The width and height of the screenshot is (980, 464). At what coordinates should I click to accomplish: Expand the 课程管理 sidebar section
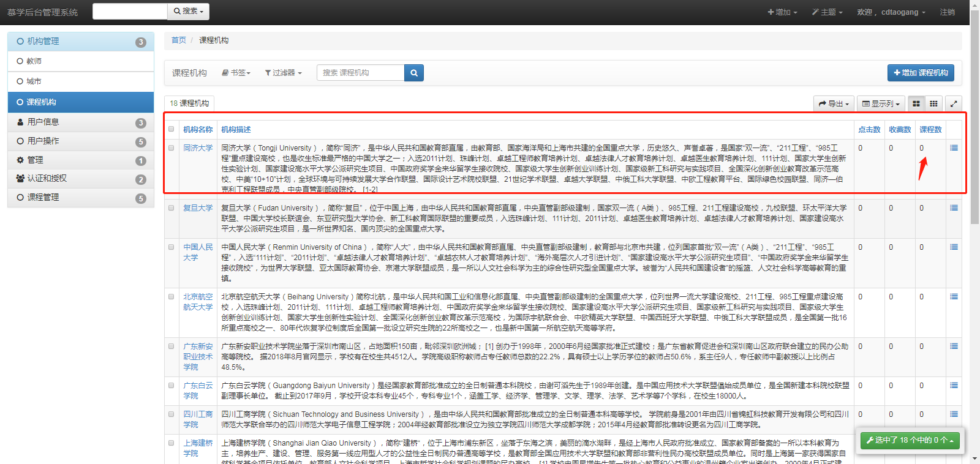coord(81,198)
